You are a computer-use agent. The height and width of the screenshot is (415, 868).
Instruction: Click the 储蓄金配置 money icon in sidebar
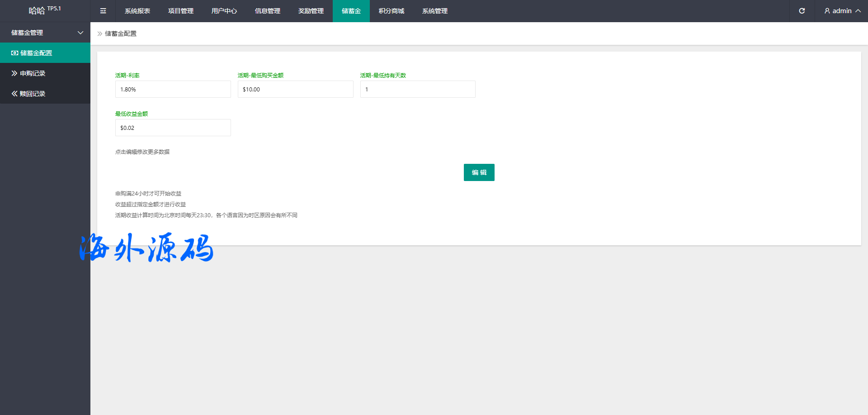tap(15, 53)
